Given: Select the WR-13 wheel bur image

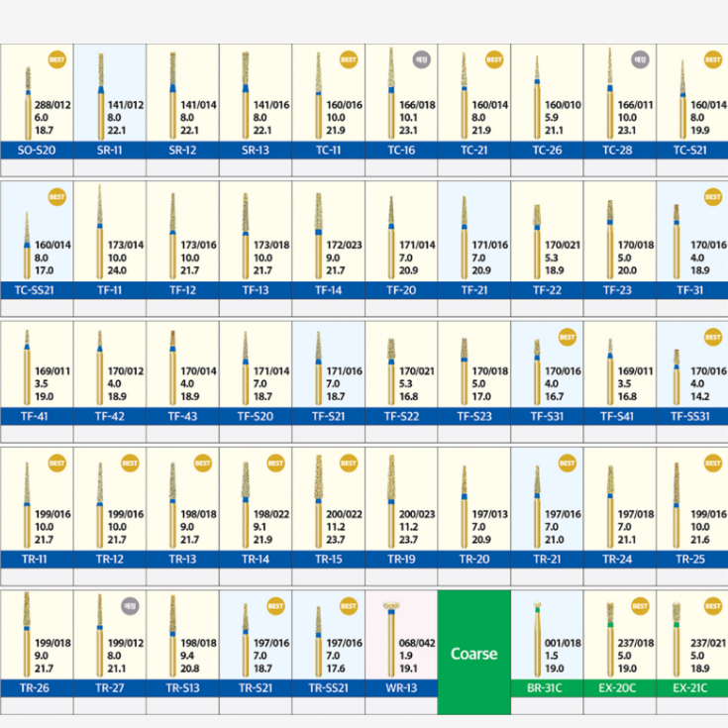Looking at the screenshot, I should click(x=391, y=639).
